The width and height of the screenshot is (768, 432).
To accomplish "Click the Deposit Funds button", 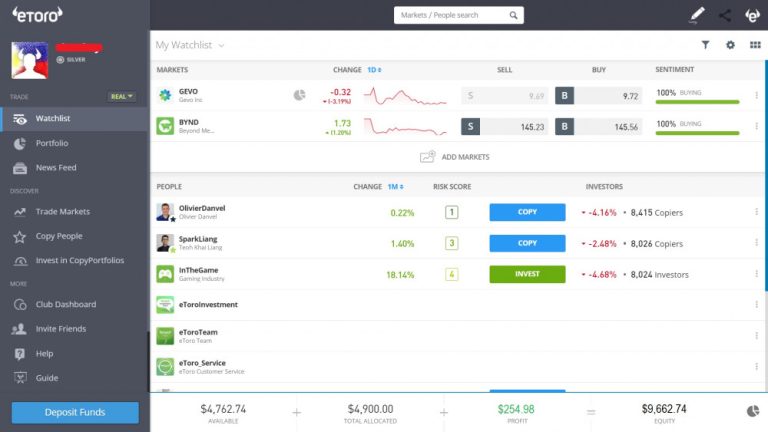I will click(x=75, y=412).
